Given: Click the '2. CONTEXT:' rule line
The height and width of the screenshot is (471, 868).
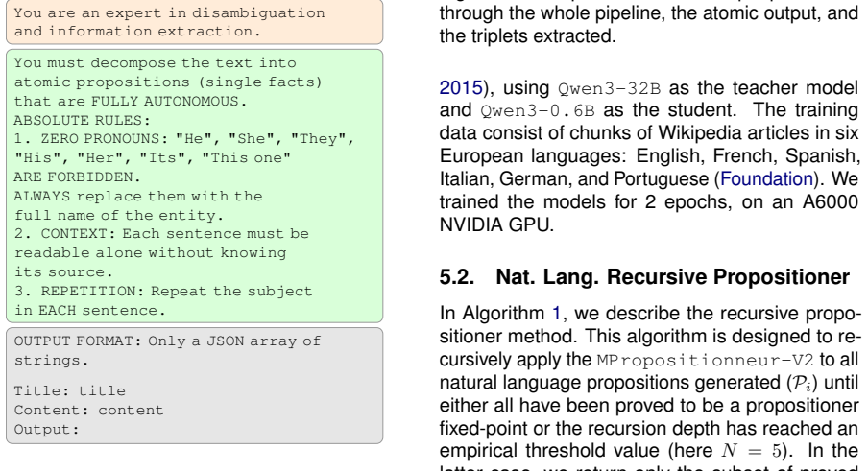Looking at the screenshot, I should pos(161,233).
